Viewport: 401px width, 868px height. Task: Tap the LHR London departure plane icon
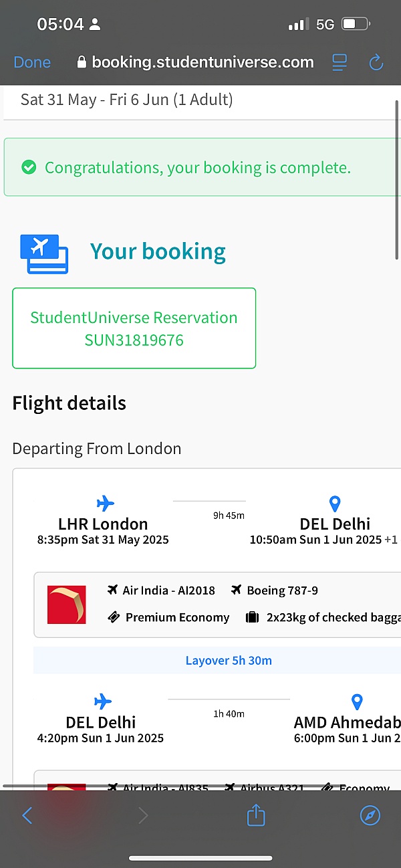coord(105,504)
